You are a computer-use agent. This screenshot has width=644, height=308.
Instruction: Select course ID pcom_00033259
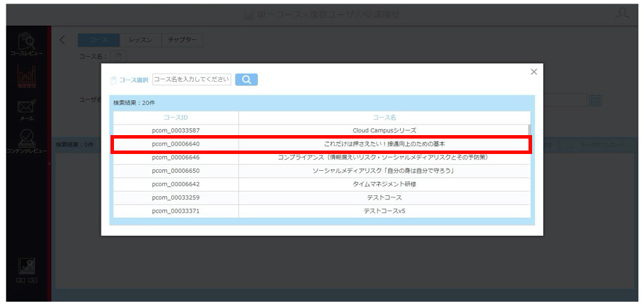176,197
